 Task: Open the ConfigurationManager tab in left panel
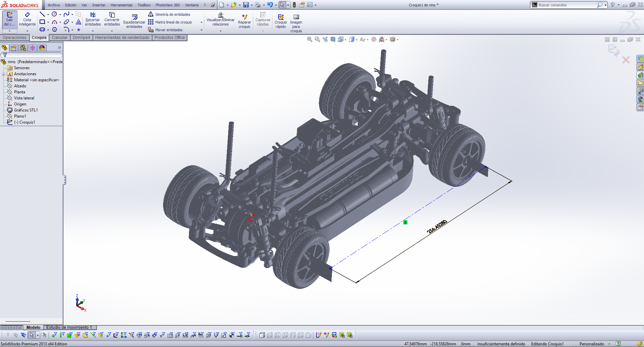pyautogui.click(x=23, y=48)
